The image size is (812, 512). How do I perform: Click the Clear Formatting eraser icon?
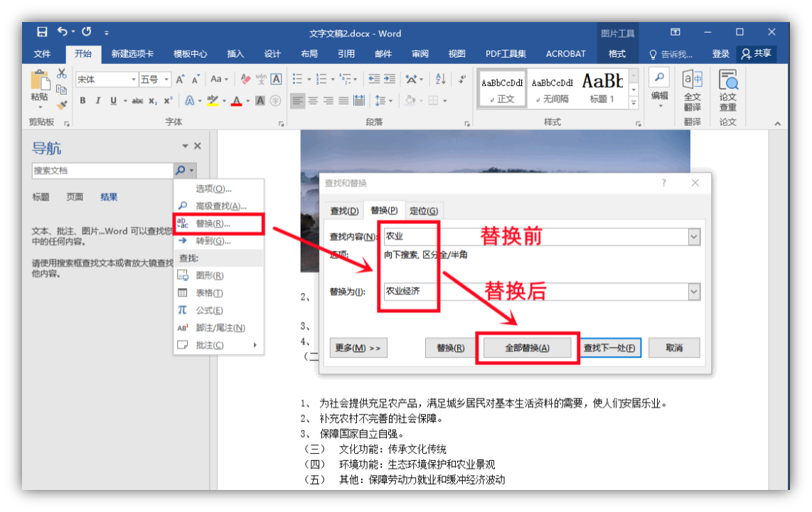[x=245, y=79]
